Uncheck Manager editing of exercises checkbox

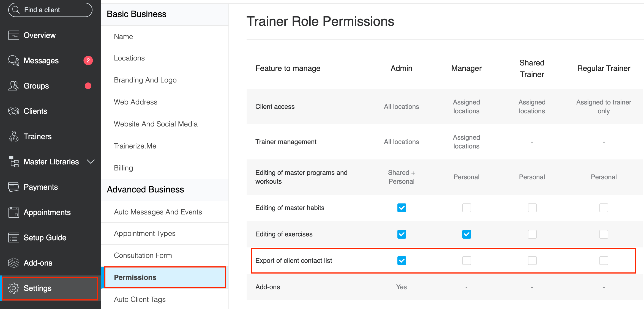pos(466,234)
